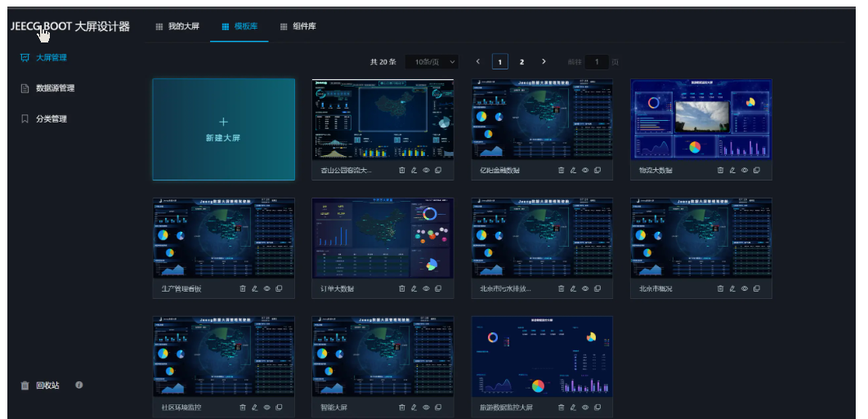Copy the 生产管理看板 template
The image size is (868, 419).
tap(279, 288)
